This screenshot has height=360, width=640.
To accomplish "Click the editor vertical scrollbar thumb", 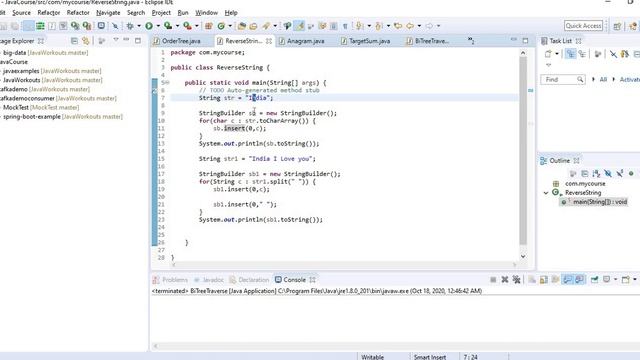I will 523,150.
